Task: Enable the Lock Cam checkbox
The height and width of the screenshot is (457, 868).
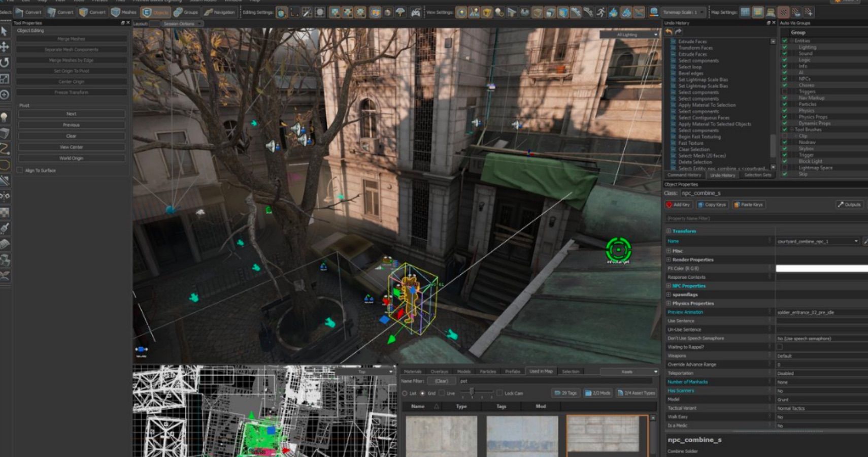Action: [x=499, y=393]
